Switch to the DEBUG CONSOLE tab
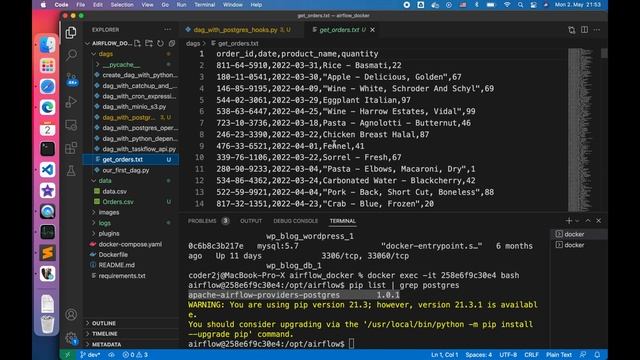640x360 pixels. coord(296,221)
